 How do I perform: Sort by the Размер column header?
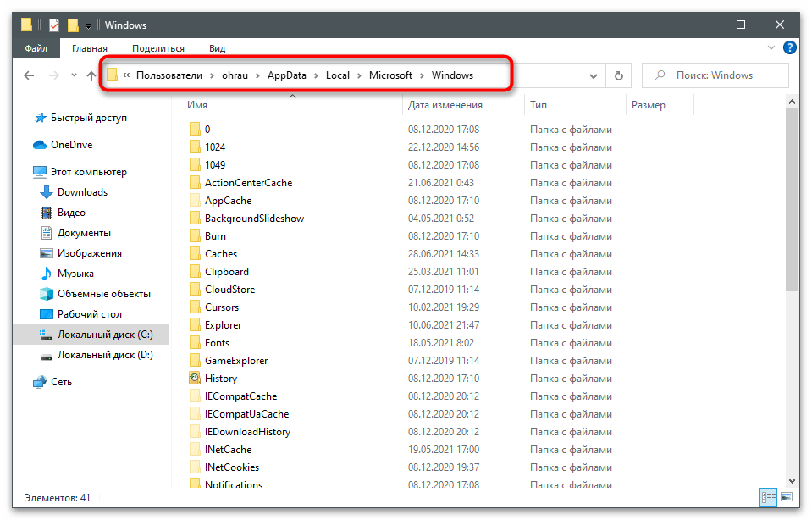pos(649,105)
